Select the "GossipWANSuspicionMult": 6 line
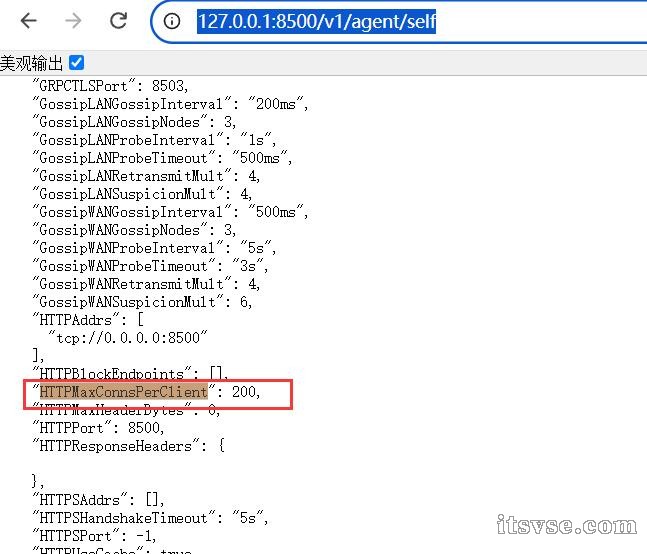 (142, 302)
